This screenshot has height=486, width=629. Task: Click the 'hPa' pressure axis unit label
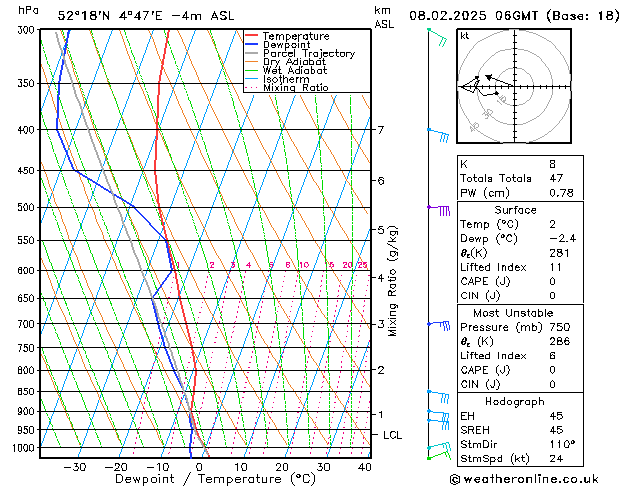point(28,10)
